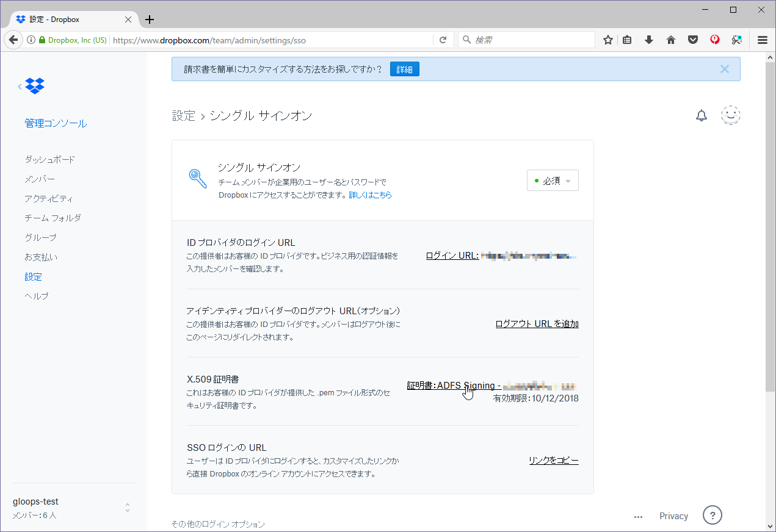Open チーム フォルダ in sidebar
The width and height of the screenshot is (776, 532).
coord(53,218)
